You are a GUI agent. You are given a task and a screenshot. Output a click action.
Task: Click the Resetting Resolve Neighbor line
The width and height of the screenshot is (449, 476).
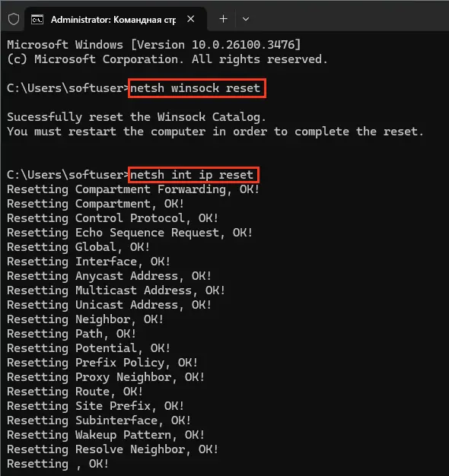[113, 449]
